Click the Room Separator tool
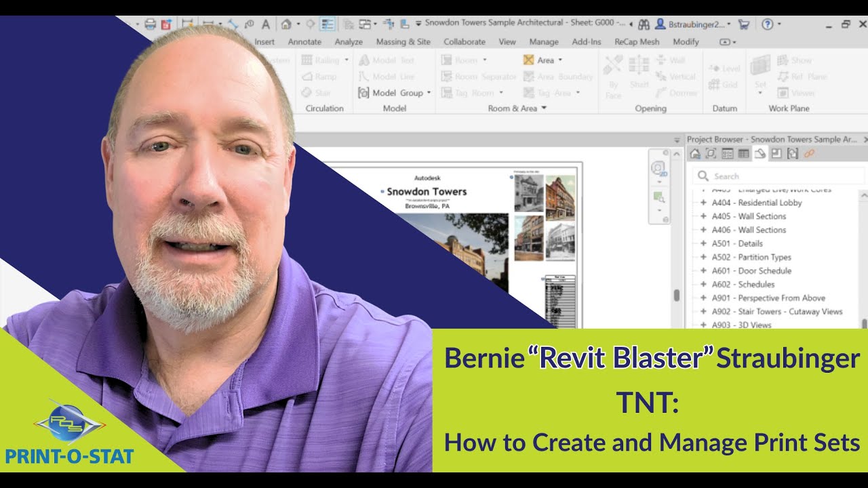This screenshot has height=488, width=868. click(x=479, y=77)
